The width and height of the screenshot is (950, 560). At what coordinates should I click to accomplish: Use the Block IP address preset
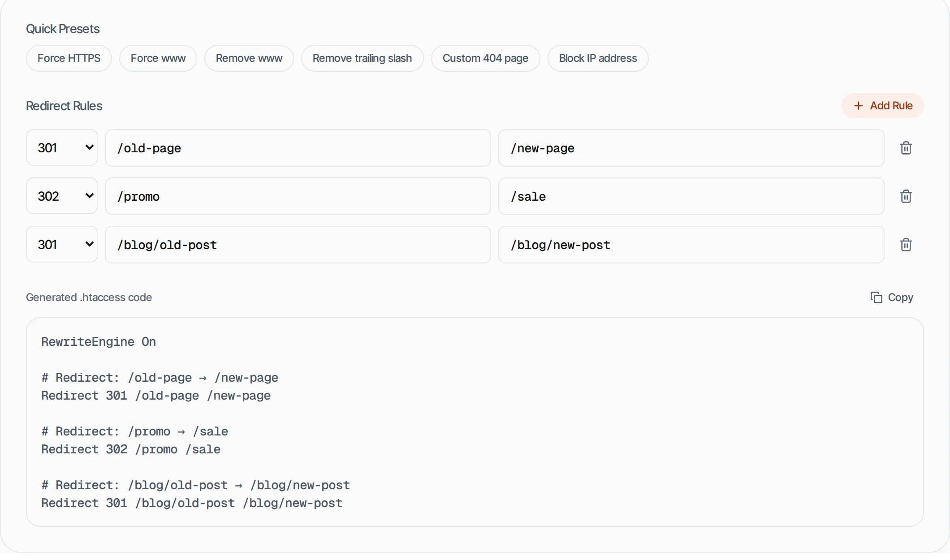[x=598, y=58]
